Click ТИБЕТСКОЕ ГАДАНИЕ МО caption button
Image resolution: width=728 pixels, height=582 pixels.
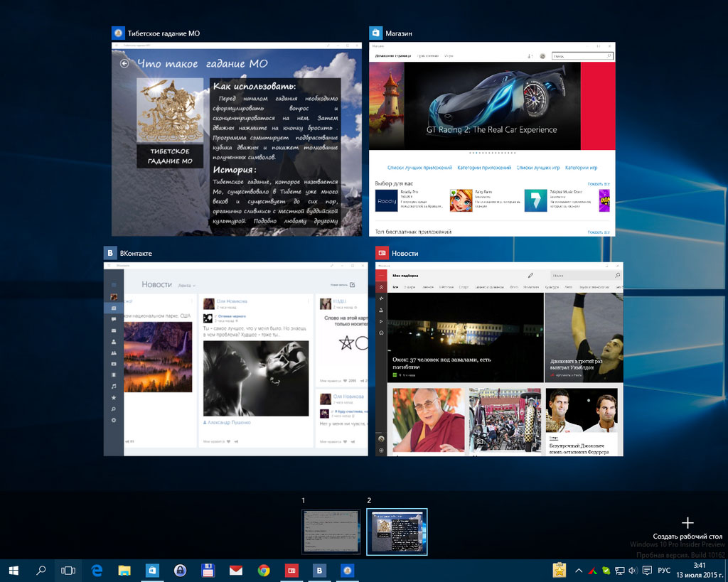click(x=170, y=156)
